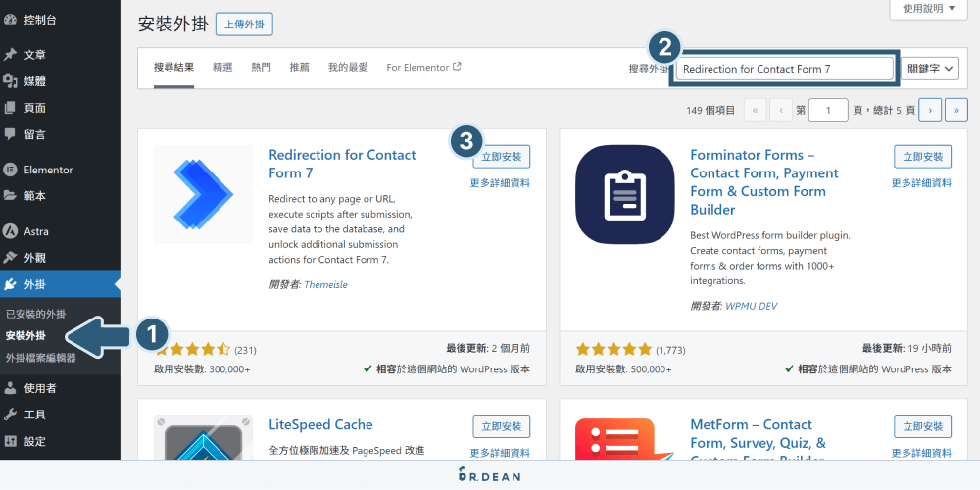Click the 啟用安裝數: 300,000+ text
This screenshot has width=980, height=490.
(202, 369)
